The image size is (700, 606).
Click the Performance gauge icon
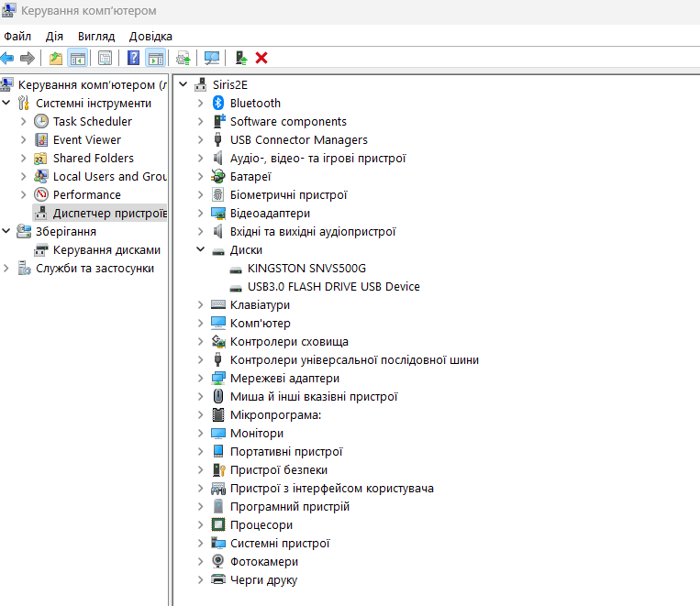coord(41,194)
